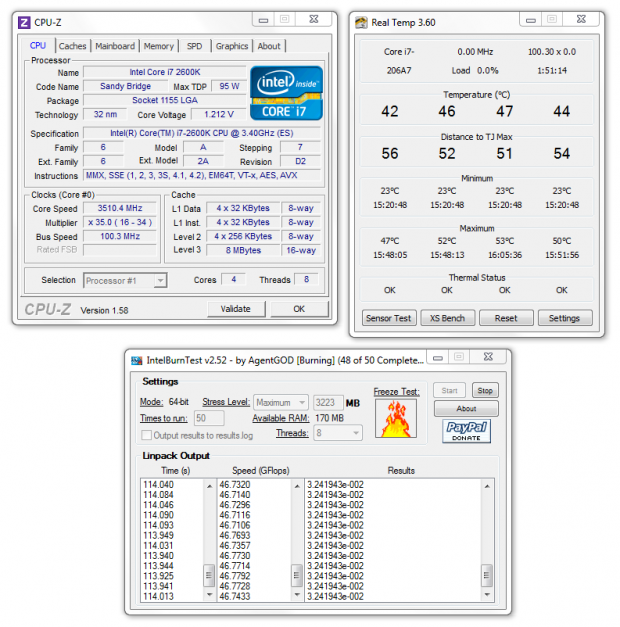The width and height of the screenshot is (620, 627).
Task: Click the Core Voltage 1.212 V value
Action: [x=218, y=114]
